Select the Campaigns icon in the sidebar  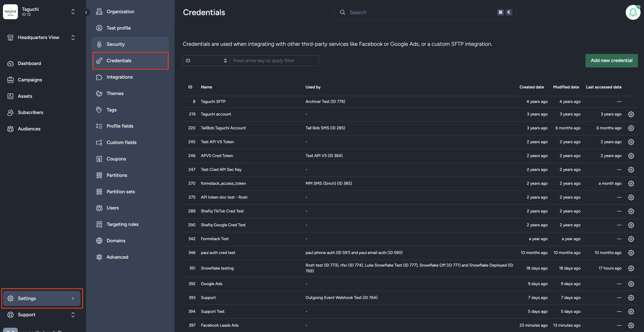click(10, 79)
